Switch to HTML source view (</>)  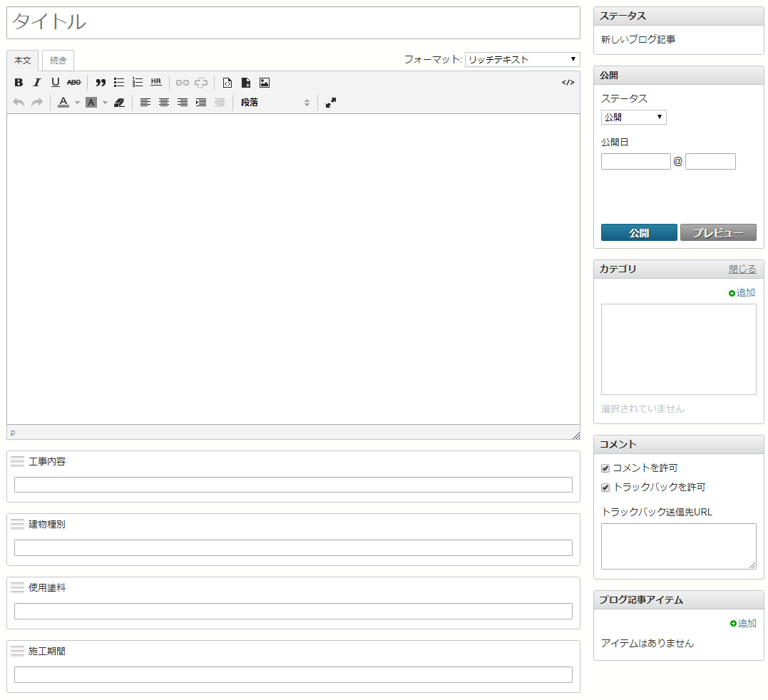click(x=568, y=82)
